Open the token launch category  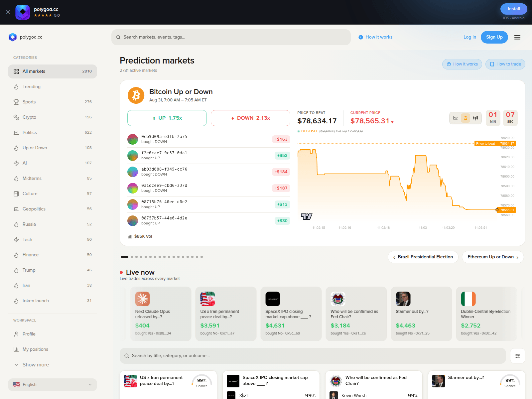(53, 301)
